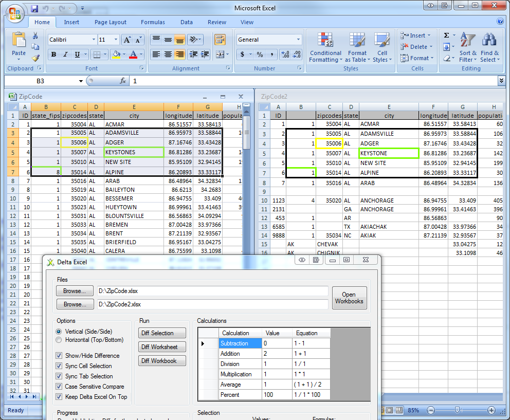This screenshot has width=510, height=420.
Task: Open Fill Color yellow swatch button
Action: coord(116,54)
